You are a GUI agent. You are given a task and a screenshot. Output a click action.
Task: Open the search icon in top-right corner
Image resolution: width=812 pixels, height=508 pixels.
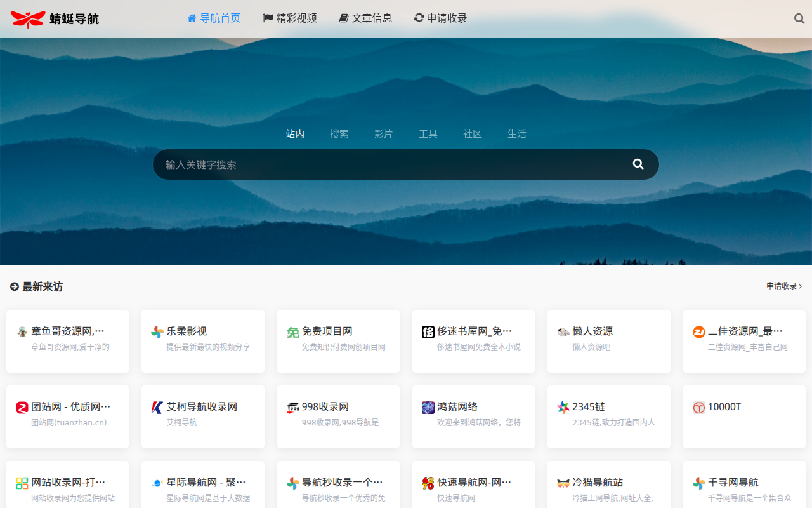click(799, 18)
